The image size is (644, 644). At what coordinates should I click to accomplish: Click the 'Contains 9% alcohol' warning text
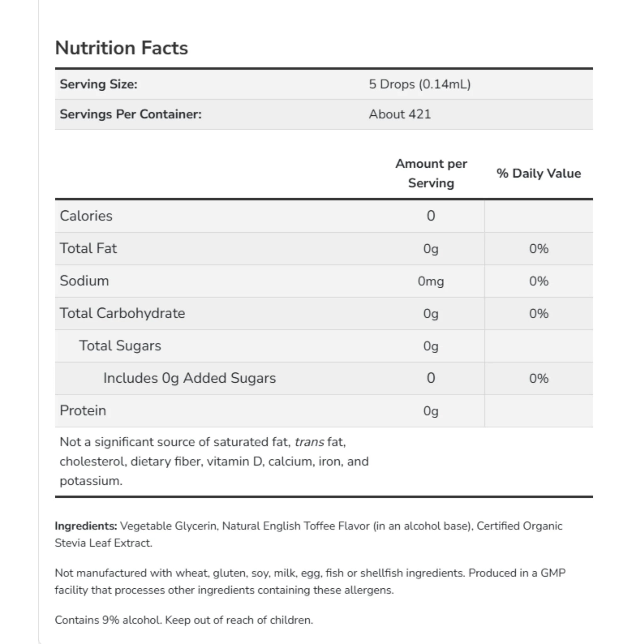pyautogui.click(x=184, y=620)
